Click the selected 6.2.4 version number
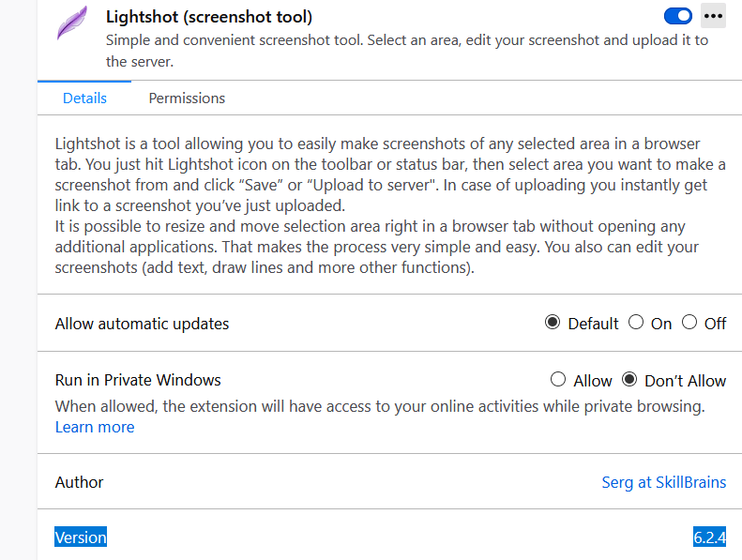The height and width of the screenshot is (560, 742). coord(709,537)
